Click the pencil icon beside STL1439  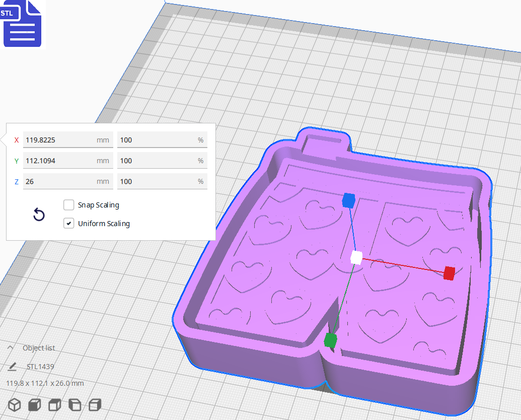click(13, 367)
